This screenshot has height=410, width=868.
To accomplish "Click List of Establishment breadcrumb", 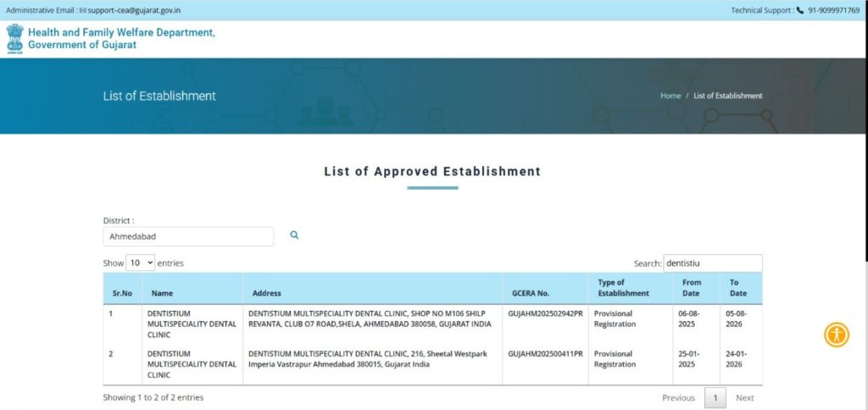I will click(x=728, y=96).
